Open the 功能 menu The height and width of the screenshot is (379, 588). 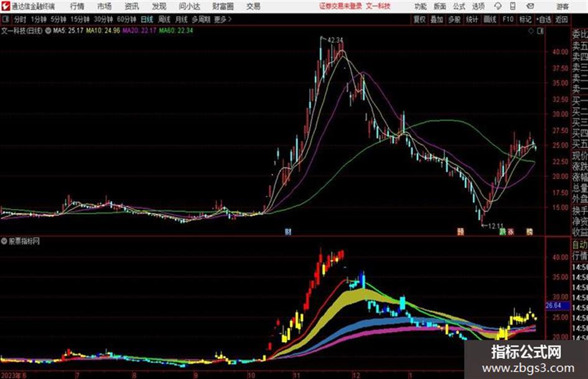421,6
